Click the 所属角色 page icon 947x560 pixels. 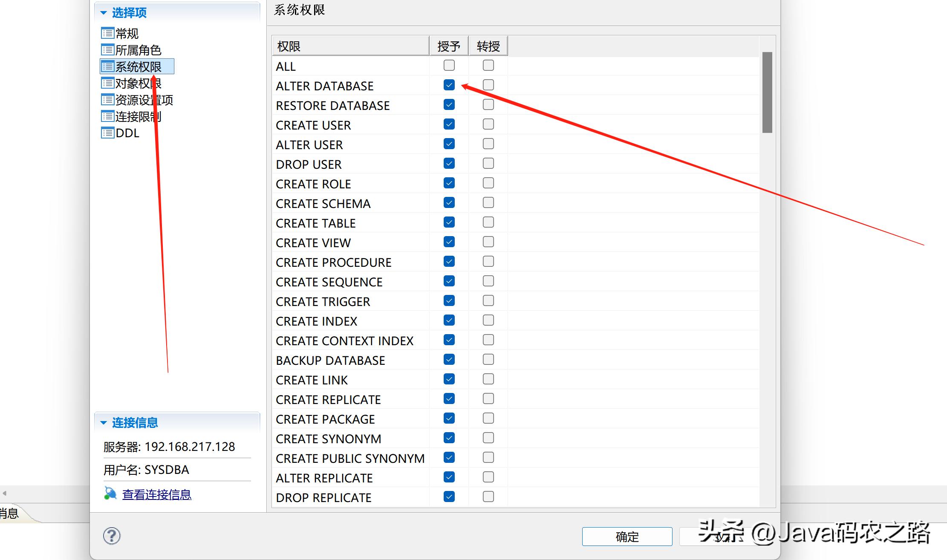pos(107,50)
